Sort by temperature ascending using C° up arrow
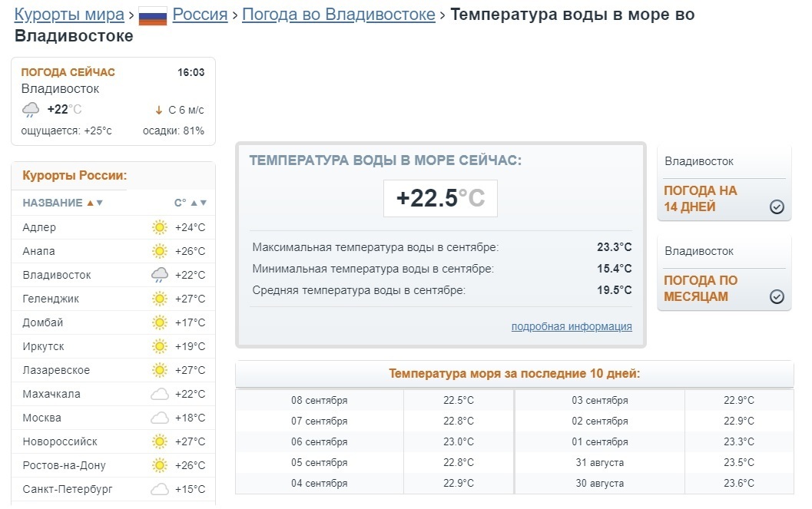 coord(194,203)
